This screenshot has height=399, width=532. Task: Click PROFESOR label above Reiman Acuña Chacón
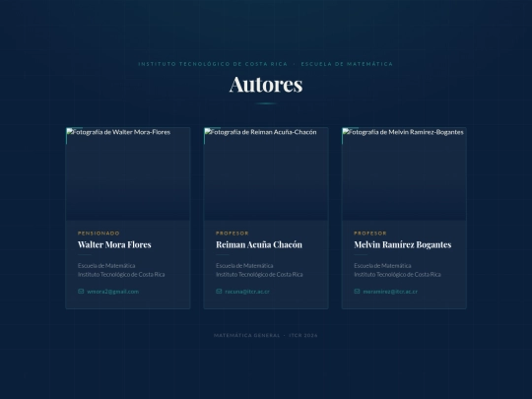coord(233,233)
